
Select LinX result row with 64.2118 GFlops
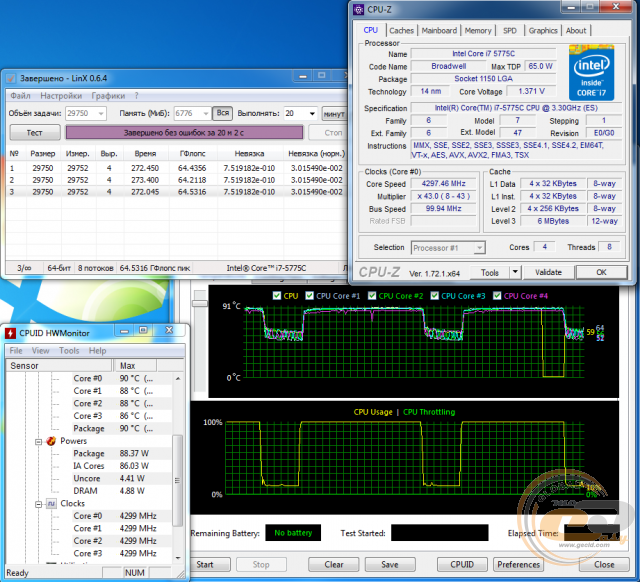click(176, 180)
